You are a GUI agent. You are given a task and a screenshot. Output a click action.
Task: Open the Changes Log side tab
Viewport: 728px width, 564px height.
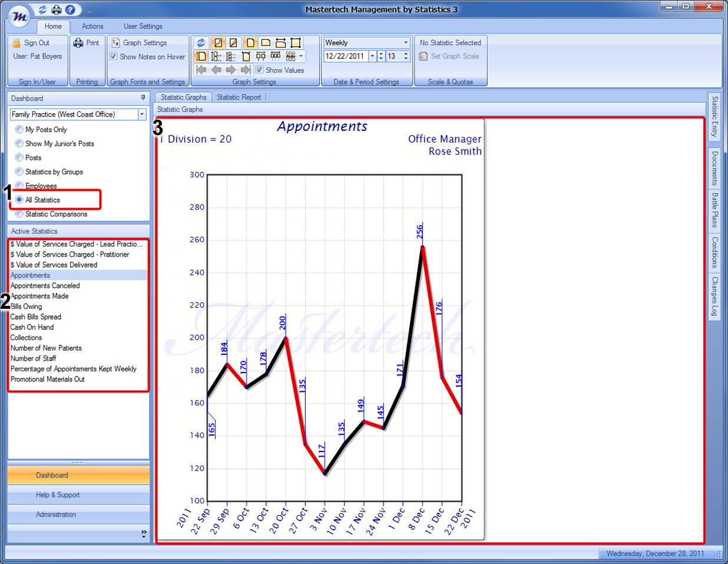tap(714, 296)
